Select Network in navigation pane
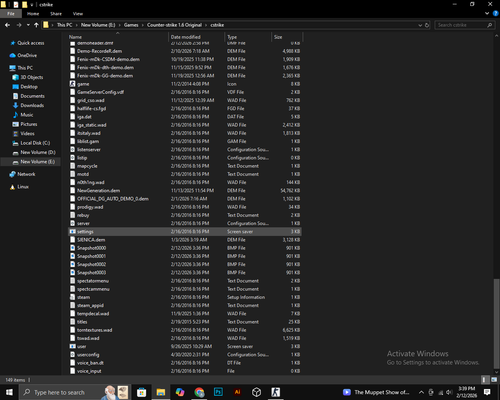 pos(26,174)
